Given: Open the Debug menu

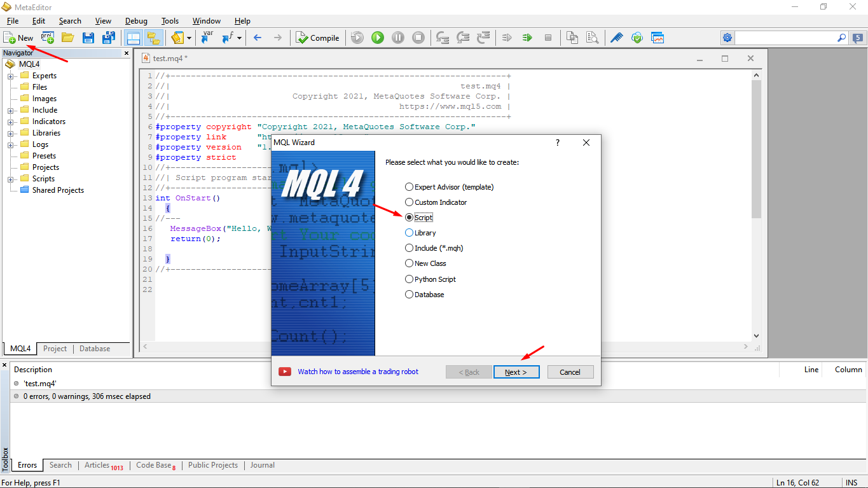Looking at the screenshot, I should click(136, 21).
